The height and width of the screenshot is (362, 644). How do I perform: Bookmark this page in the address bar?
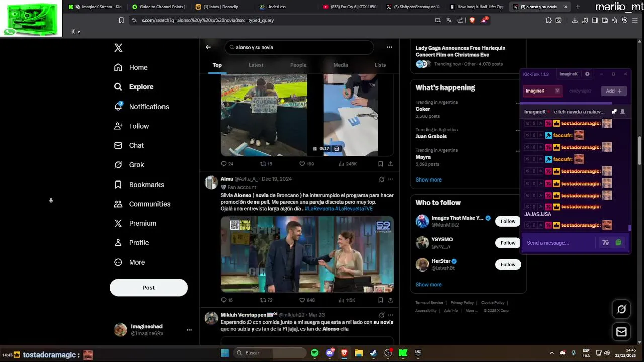[121, 20]
